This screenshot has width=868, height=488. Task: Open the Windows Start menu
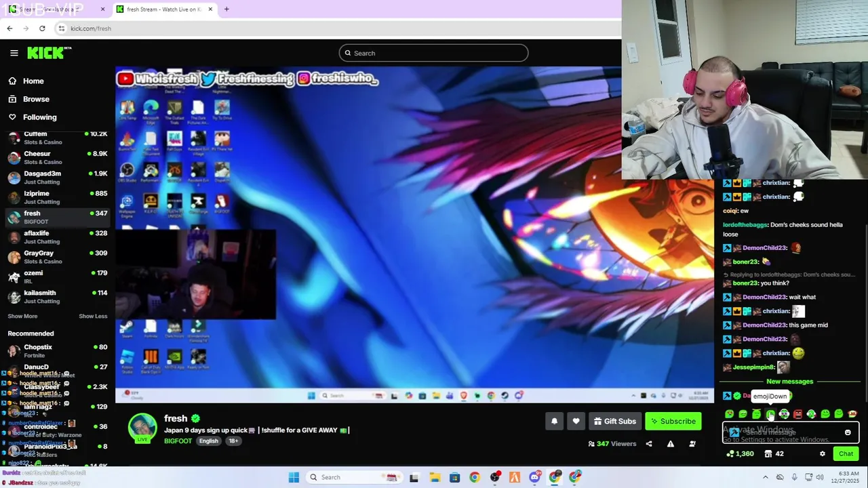point(294,477)
